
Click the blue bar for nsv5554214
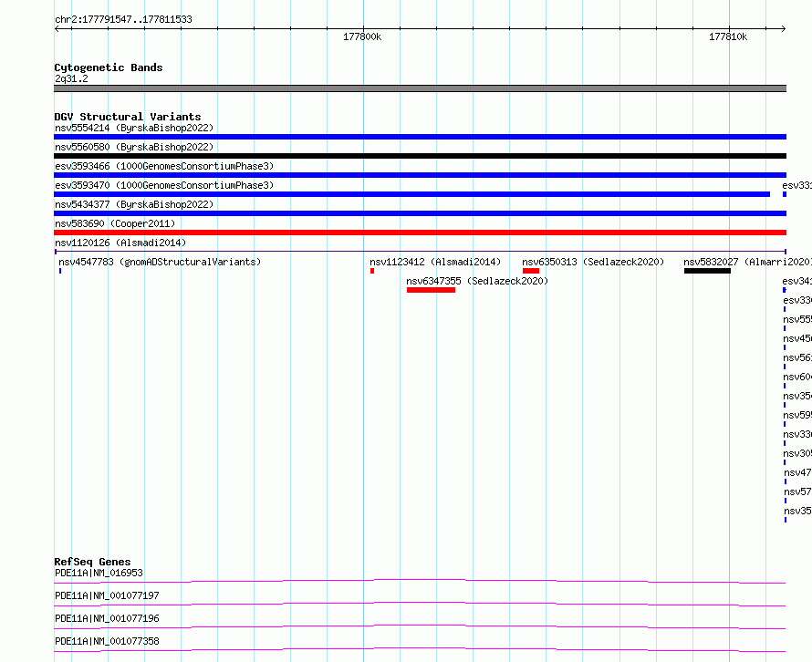tap(420, 137)
